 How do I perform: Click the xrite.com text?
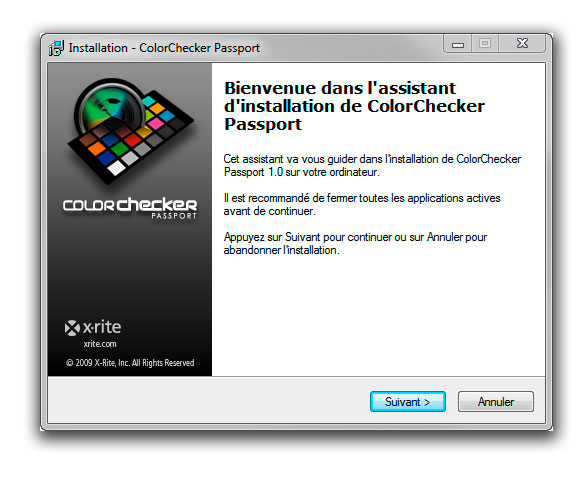100,344
